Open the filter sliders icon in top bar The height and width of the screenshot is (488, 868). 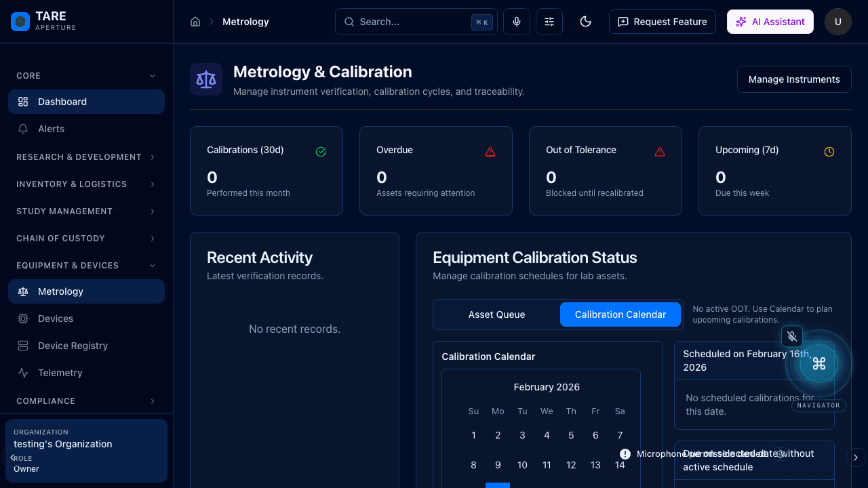[x=549, y=21]
